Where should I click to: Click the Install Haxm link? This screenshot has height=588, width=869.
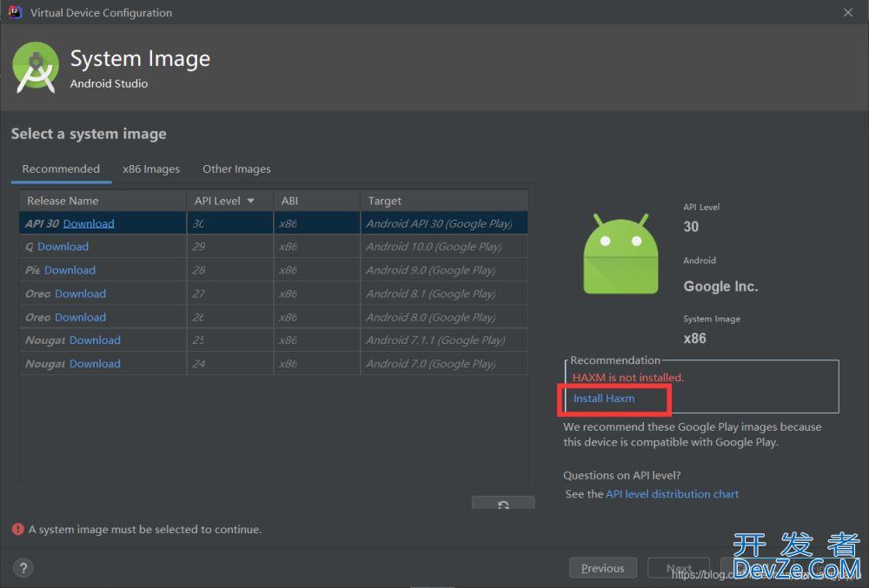604,398
